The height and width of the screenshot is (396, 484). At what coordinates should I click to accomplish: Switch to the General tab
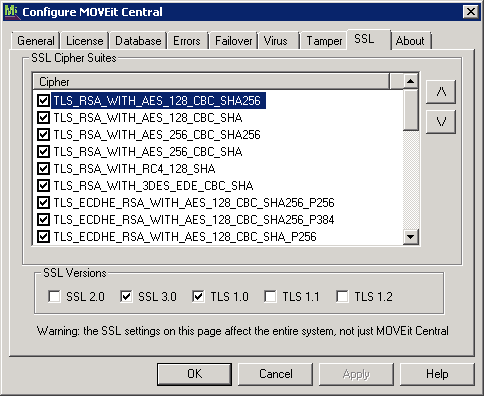coord(36,41)
